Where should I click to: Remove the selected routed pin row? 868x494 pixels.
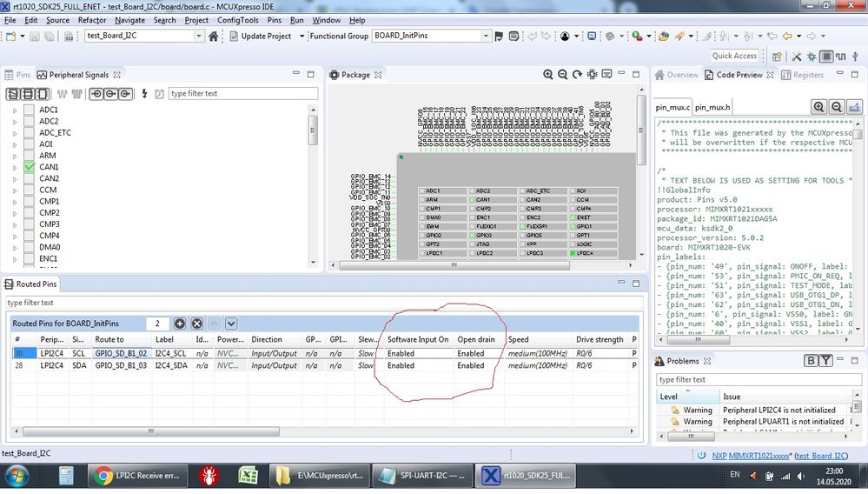pos(196,324)
